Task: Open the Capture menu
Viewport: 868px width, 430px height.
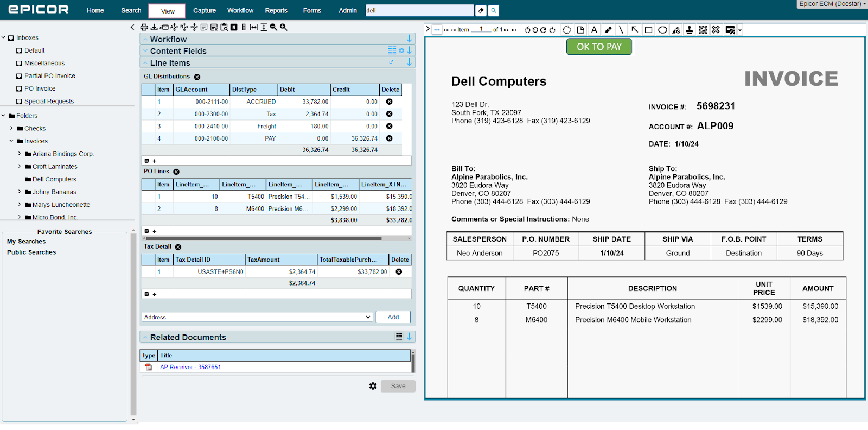Action: (205, 10)
